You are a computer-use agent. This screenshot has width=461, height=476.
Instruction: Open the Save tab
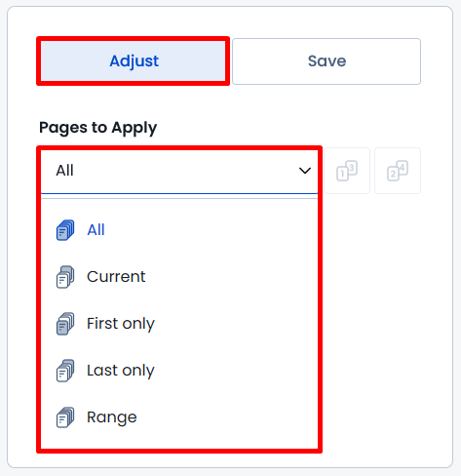(x=327, y=61)
